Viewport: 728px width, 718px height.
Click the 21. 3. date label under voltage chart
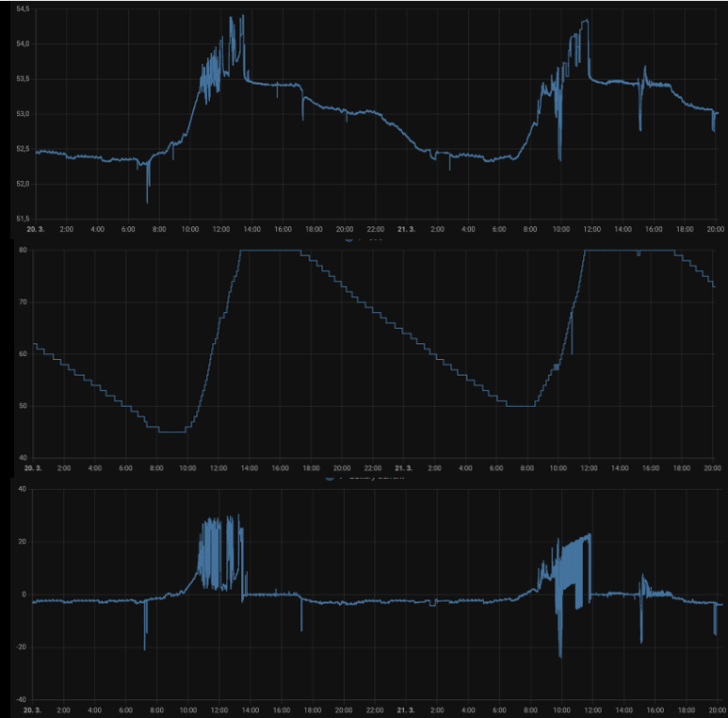(406, 229)
